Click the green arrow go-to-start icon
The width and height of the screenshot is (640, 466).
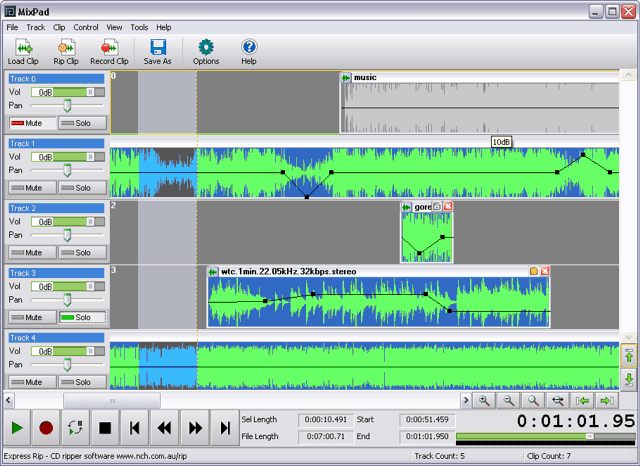pyautogui.click(x=582, y=401)
